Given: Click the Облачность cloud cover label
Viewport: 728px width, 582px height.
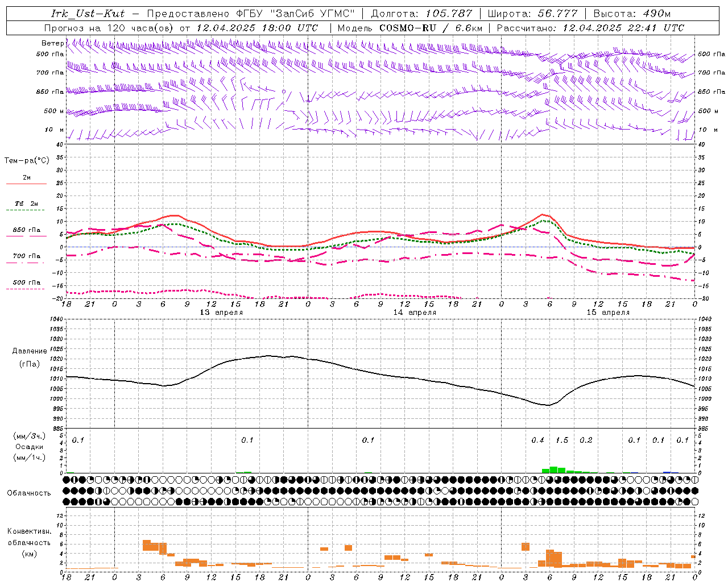Looking at the screenshot, I should 29,493.
